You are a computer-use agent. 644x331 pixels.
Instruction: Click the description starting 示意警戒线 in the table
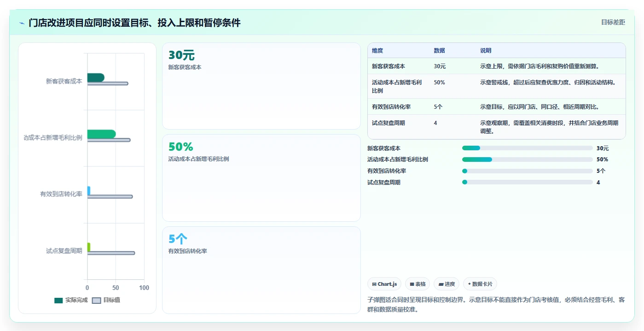[x=548, y=83]
